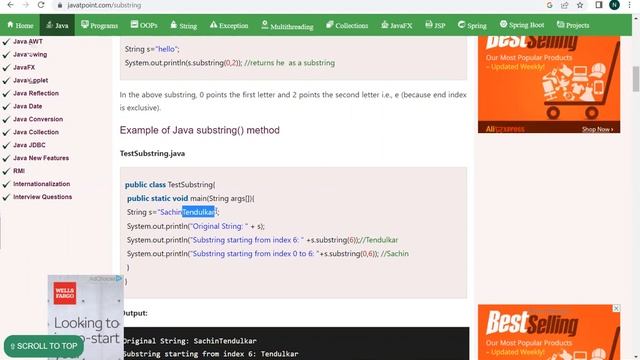The width and height of the screenshot is (640, 360).
Task: Open the Exception menu item
Action: click(x=229, y=25)
